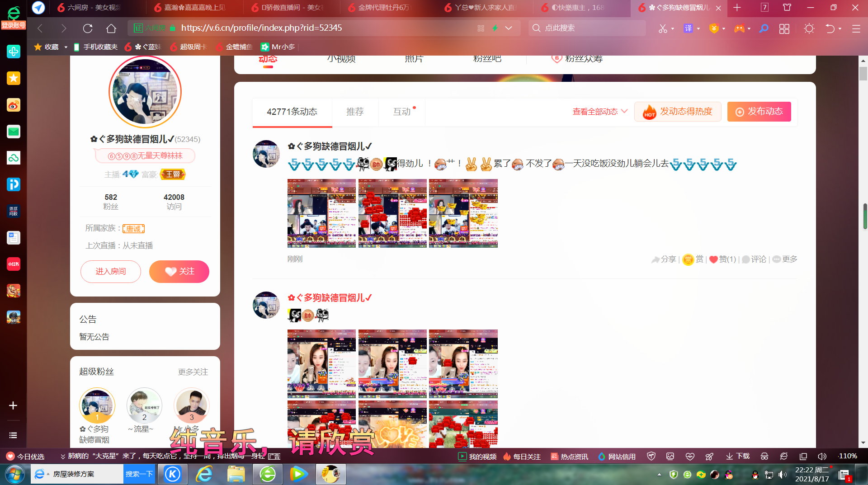Open the 更多关注 link
This screenshot has height=485, width=868.
coord(193,372)
